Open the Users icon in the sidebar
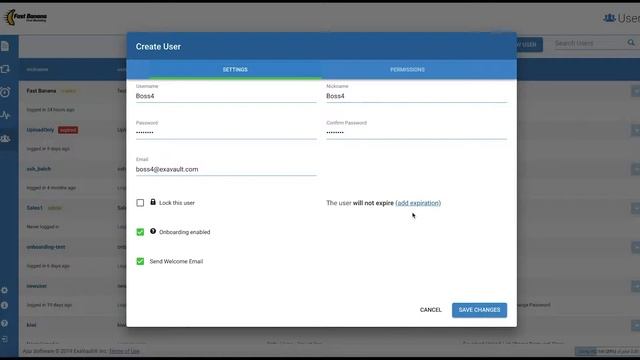 tap(5, 139)
